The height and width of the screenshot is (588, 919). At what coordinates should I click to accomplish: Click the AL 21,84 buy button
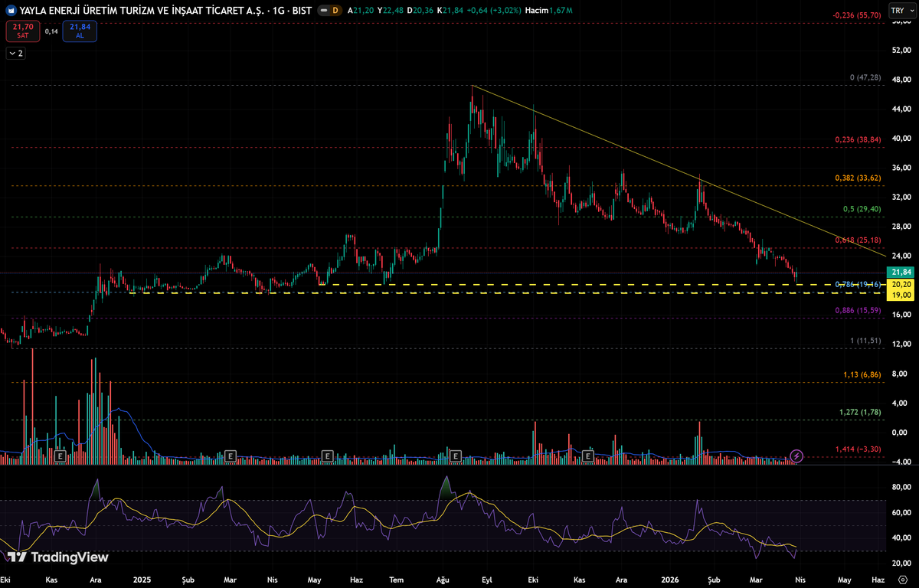tap(79, 31)
